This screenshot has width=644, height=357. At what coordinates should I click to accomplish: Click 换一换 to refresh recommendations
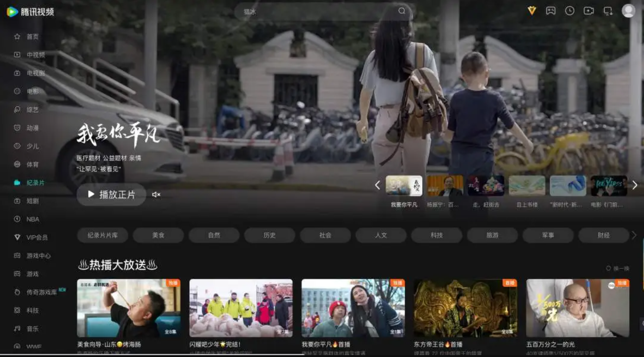pyautogui.click(x=618, y=269)
